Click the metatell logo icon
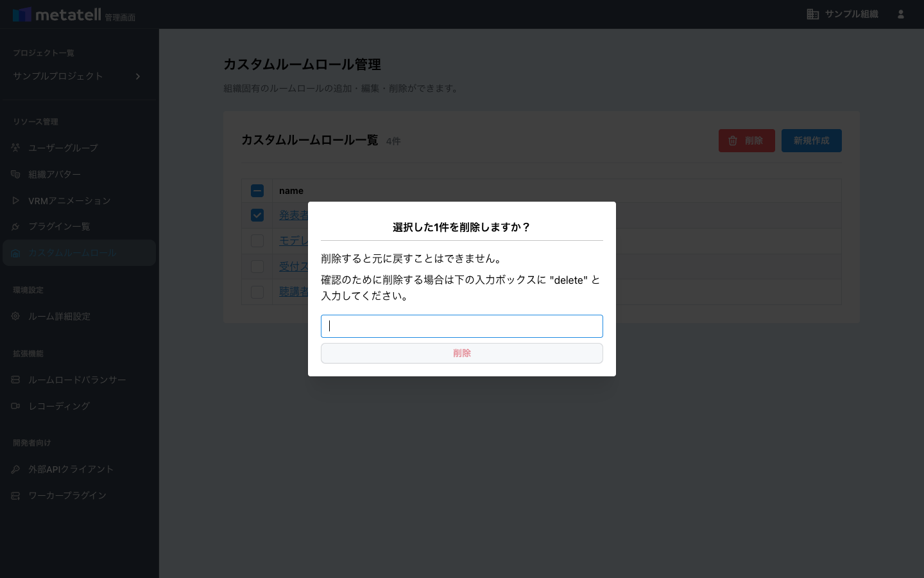This screenshot has height=578, width=924. tap(22, 14)
